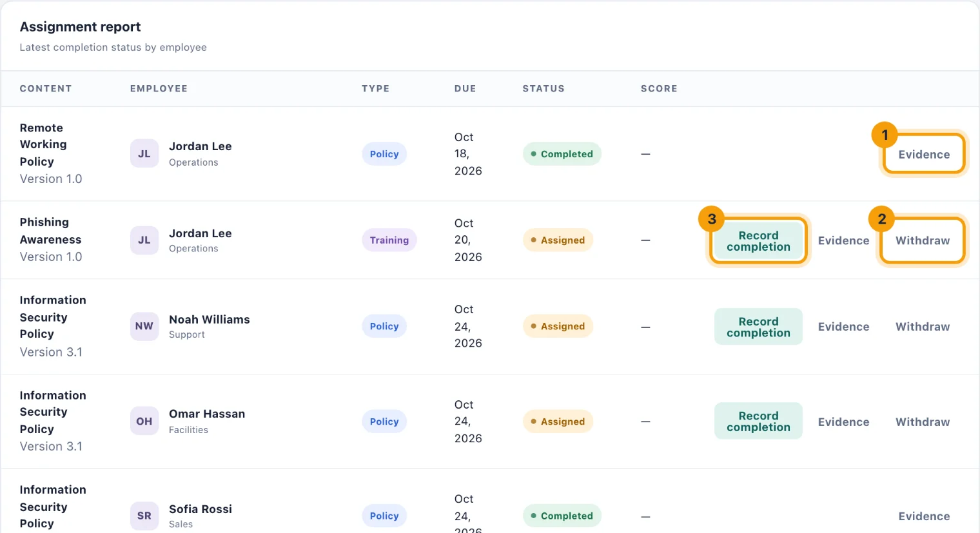View Evidence for Phishing Awareness training
Screen dimensions: 980x533
click(x=843, y=240)
